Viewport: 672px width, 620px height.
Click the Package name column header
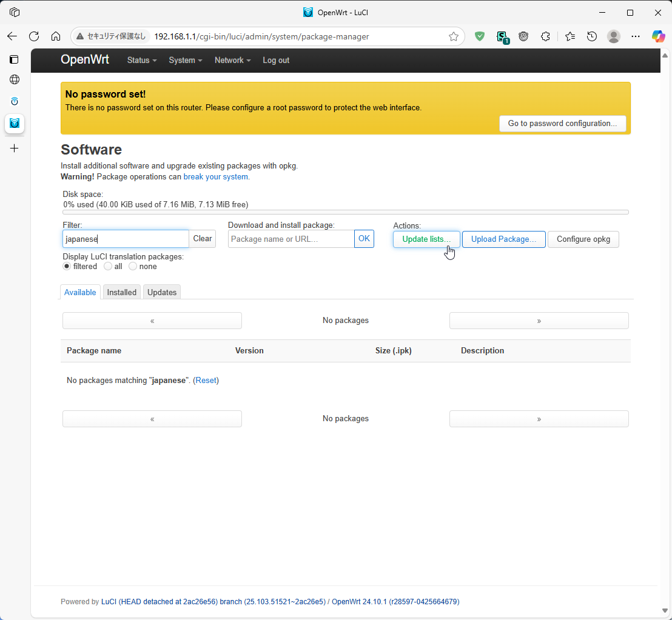coord(94,351)
